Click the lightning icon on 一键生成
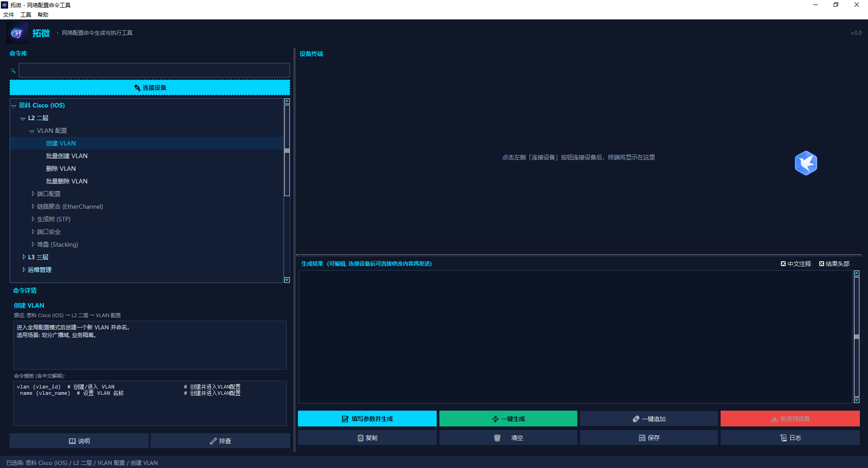 point(495,419)
